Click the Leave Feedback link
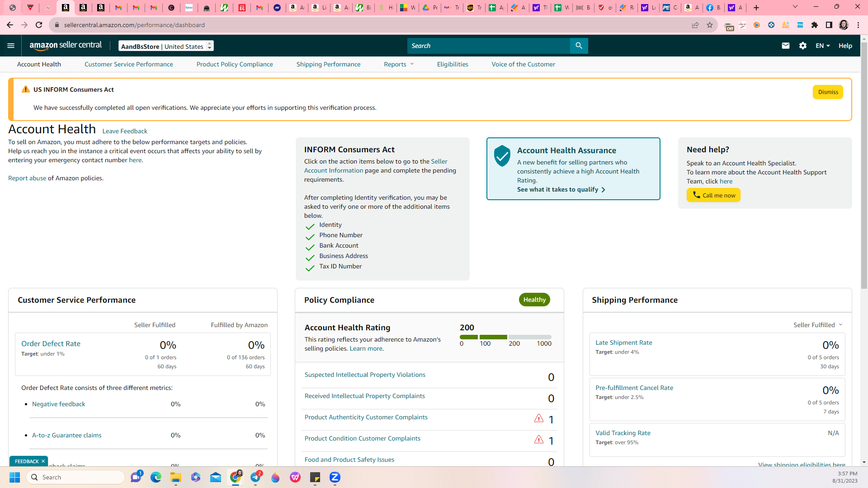Viewport: 868px width, 488px height. pyautogui.click(x=125, y=131)
